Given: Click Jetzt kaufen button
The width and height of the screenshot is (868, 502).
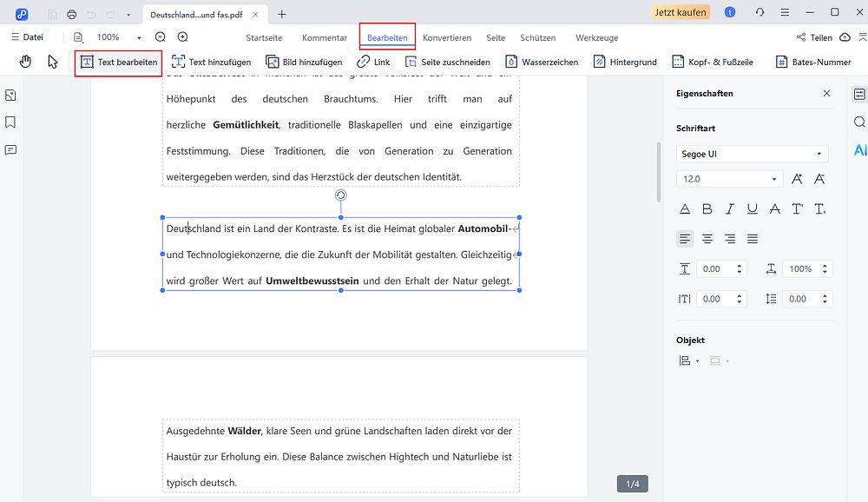Looking at the screenshot, I should point(681,12).
